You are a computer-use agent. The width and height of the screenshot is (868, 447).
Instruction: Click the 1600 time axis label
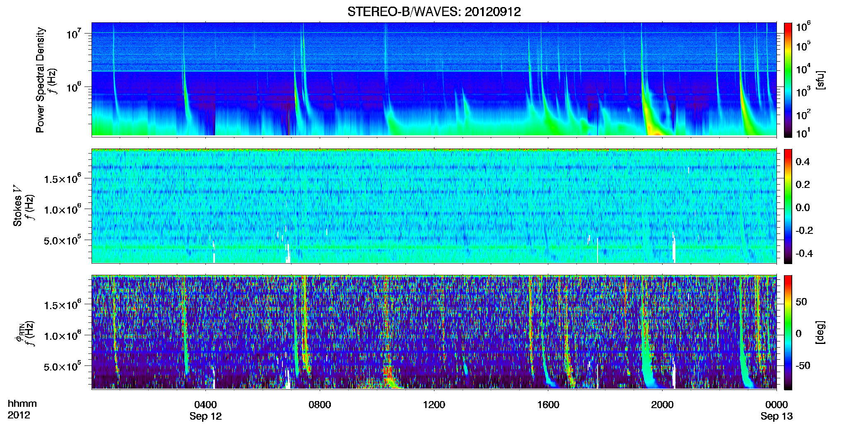coord(548,405)
